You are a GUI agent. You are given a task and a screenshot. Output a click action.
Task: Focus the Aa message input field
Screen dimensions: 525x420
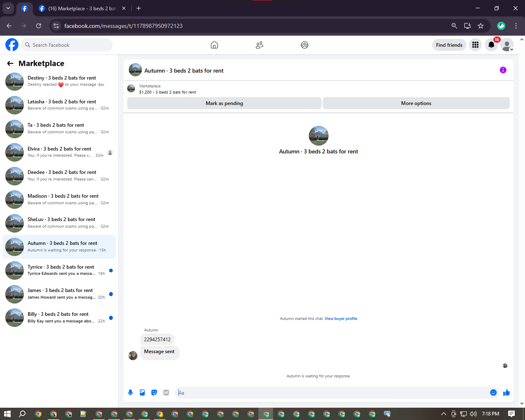[x=331, y=393]
